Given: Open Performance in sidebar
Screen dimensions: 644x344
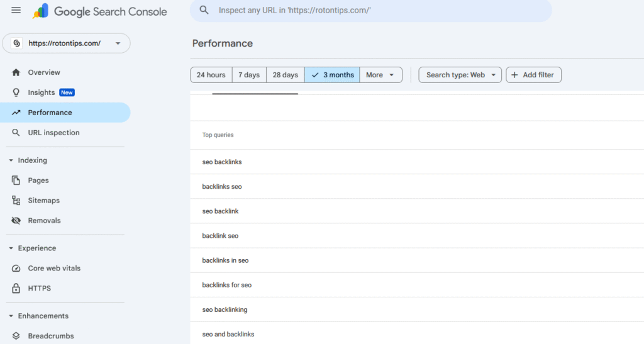Looking at the screenshot, I should (x=65, y=113).
